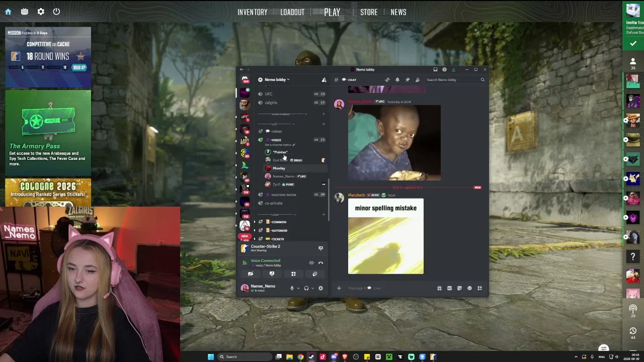Deafen the headphones
The height and width of the screenshot is (362, 644).
[306, 288]
